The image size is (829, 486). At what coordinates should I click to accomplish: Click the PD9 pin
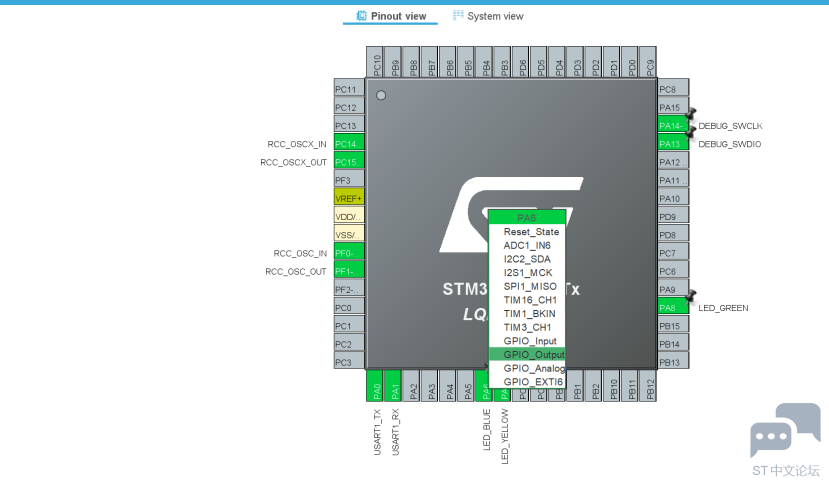click(x=674, y=216)
